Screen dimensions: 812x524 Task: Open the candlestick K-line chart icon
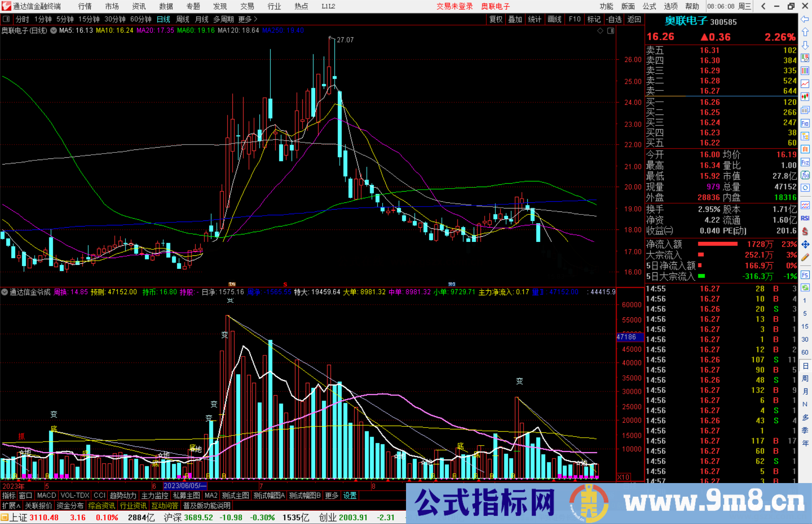pos(805,97)
